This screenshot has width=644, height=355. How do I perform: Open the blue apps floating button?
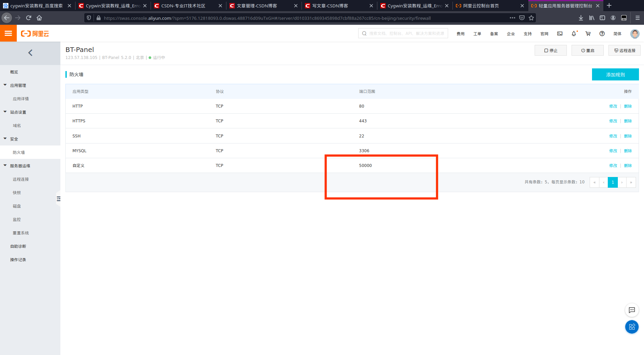point(632,327)
